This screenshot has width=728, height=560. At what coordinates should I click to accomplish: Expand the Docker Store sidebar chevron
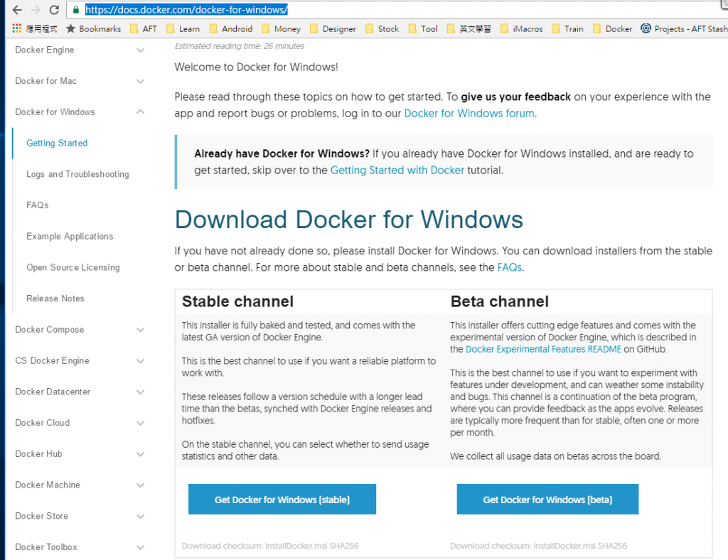click(140, 517)
